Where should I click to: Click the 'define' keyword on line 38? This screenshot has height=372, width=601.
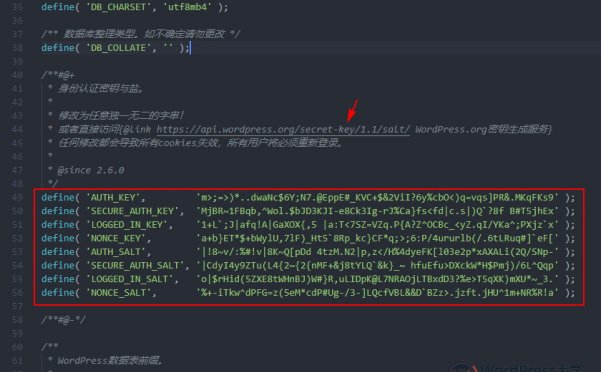[x=58, y=48]
